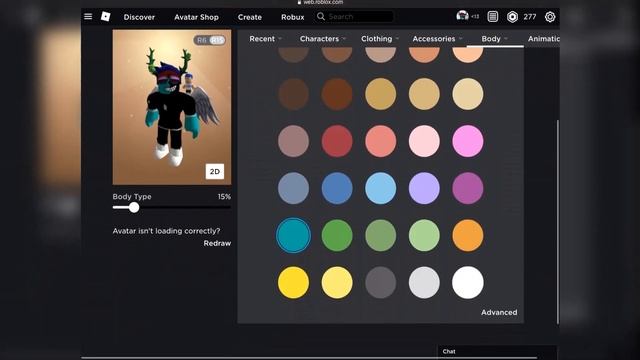This screenshot has width=640, height=360.
Task: Open the Create page
Action: [250, 17]
